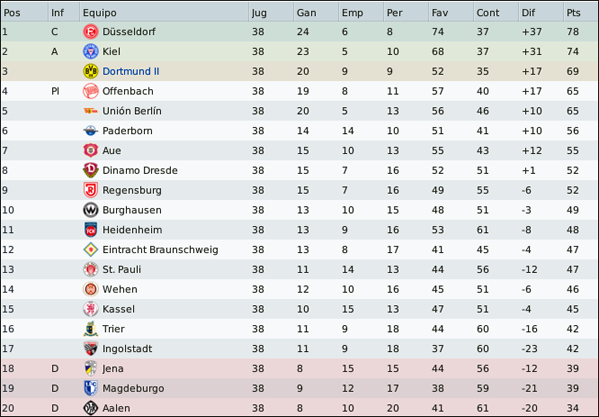Click the Kiel club badge

coord(91,52)
